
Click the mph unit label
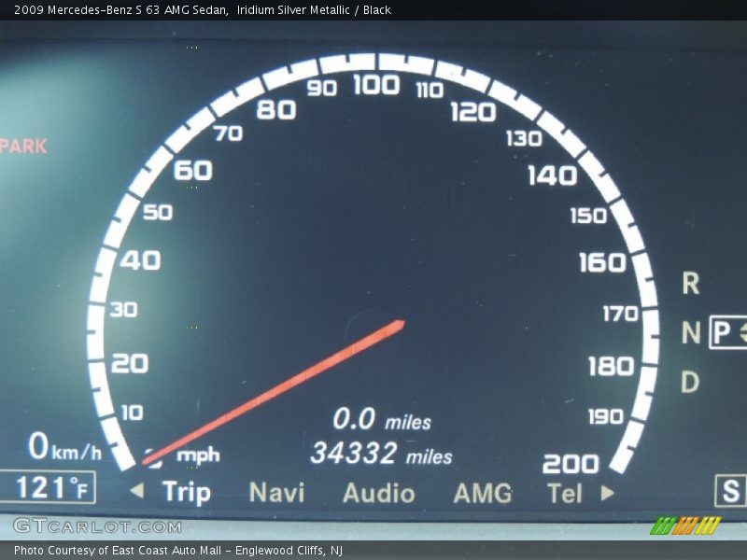pos(198,455)
